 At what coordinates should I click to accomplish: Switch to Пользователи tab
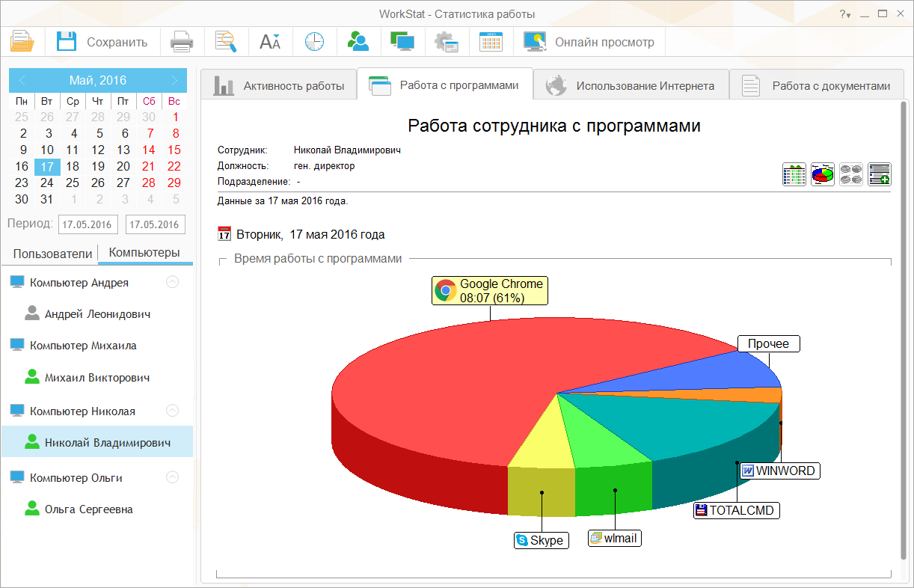click(x=53, y=254)
